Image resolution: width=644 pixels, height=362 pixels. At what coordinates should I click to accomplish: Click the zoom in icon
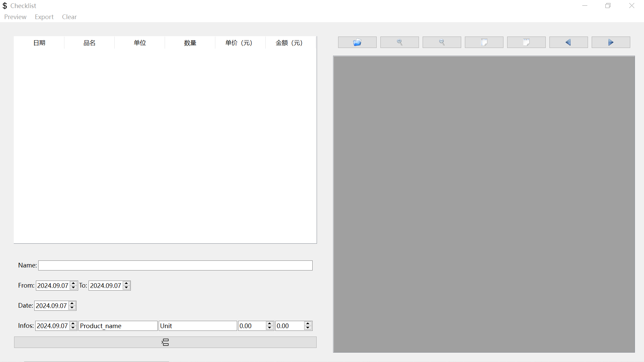point(399,42)
